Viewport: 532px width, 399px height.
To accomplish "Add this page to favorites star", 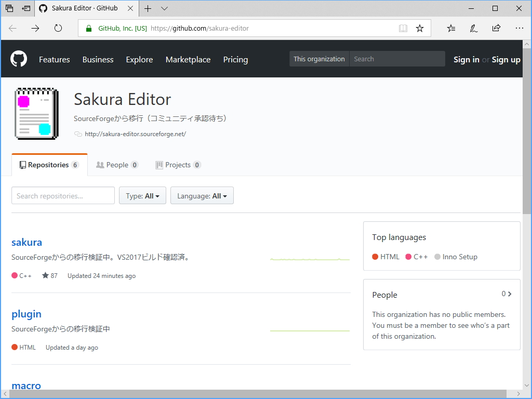I will 420,29.
